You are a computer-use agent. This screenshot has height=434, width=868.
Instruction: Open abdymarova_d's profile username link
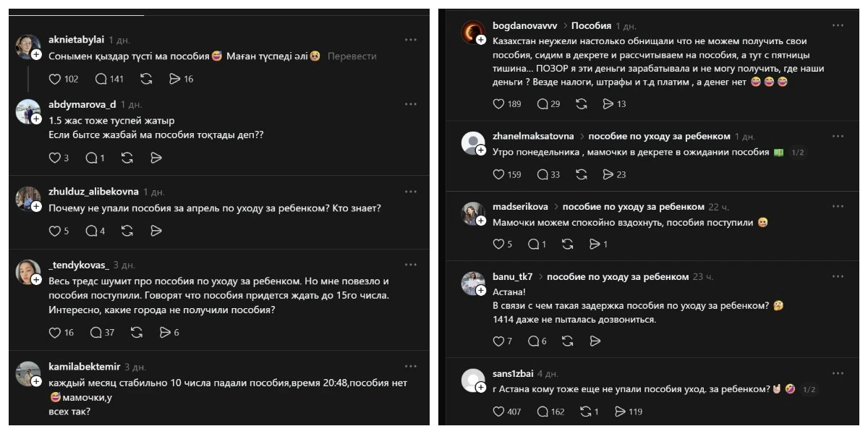[82, 104]
